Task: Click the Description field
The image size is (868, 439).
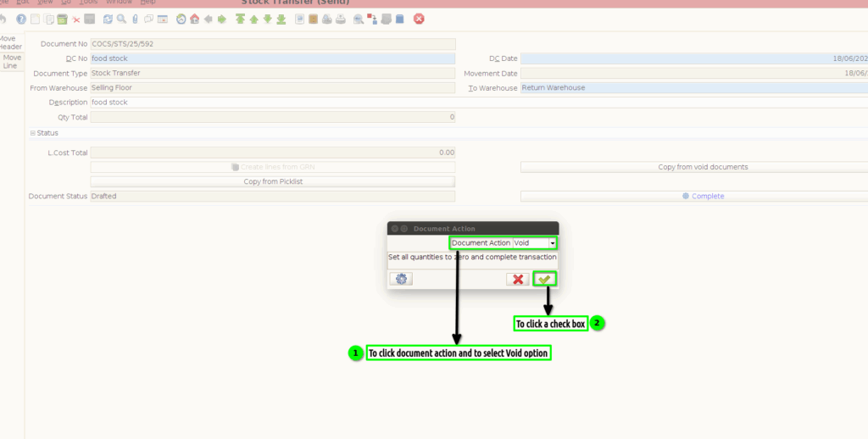Action: (x=479, y=103)
